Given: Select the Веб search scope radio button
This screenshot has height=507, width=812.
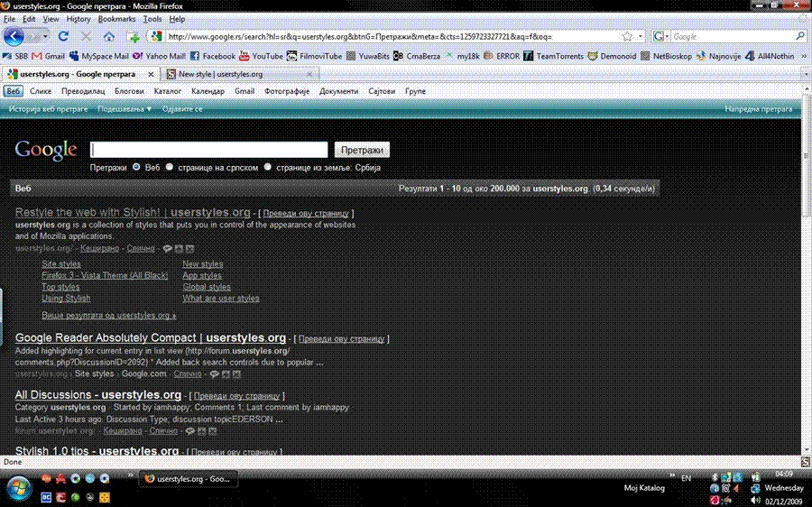Looking at the screenshot, I should click(136, 167).
